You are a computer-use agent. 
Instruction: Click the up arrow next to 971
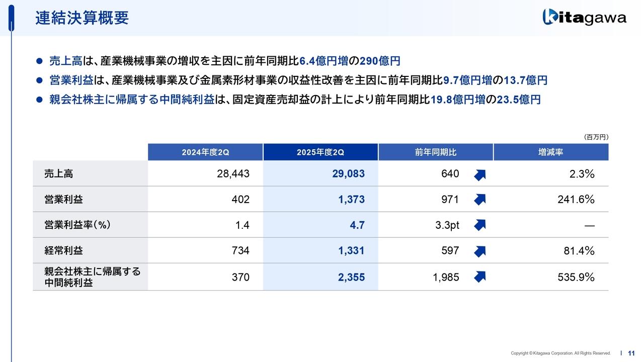pos(479,200)
